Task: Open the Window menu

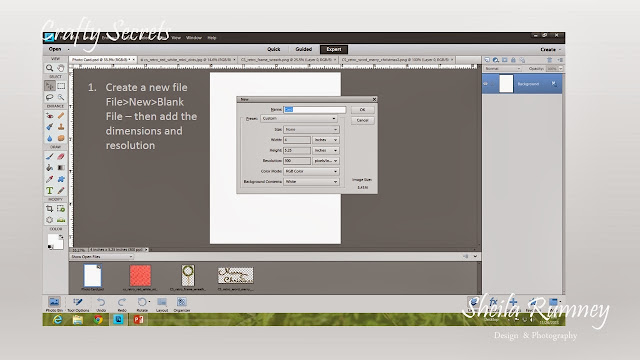Action: pyautogui.click(x=194, y=38)
